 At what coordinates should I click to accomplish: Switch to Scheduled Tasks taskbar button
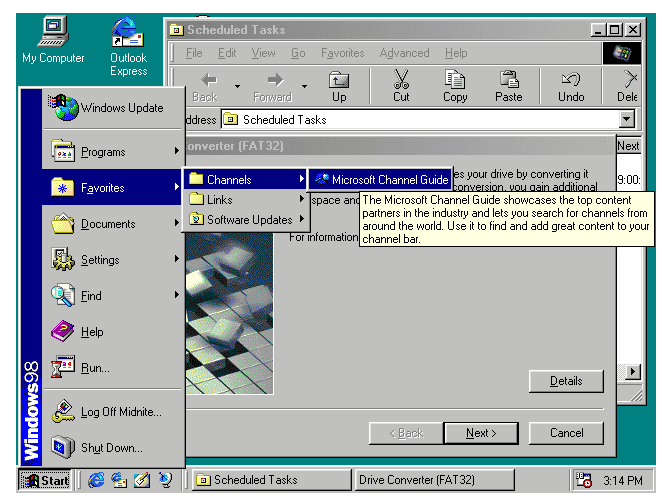270,480
